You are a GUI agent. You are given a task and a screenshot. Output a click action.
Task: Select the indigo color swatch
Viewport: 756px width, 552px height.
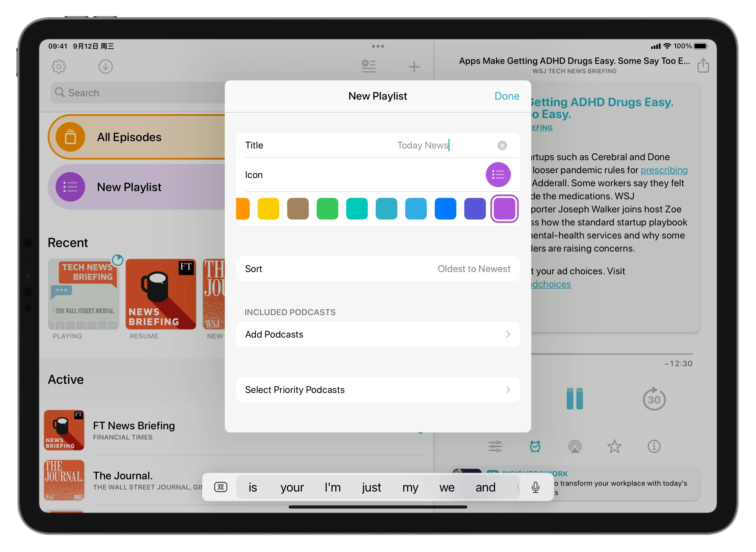click(x=474, y=209)
